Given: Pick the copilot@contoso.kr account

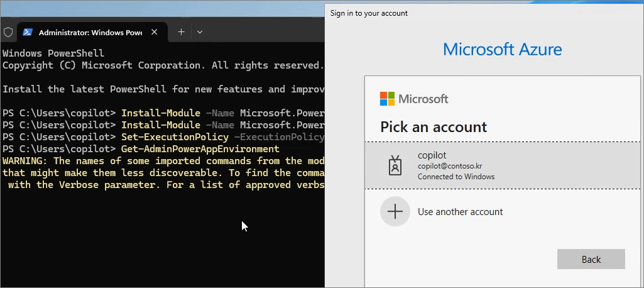Looking at the screenshot, I should [x=502, y=165].
